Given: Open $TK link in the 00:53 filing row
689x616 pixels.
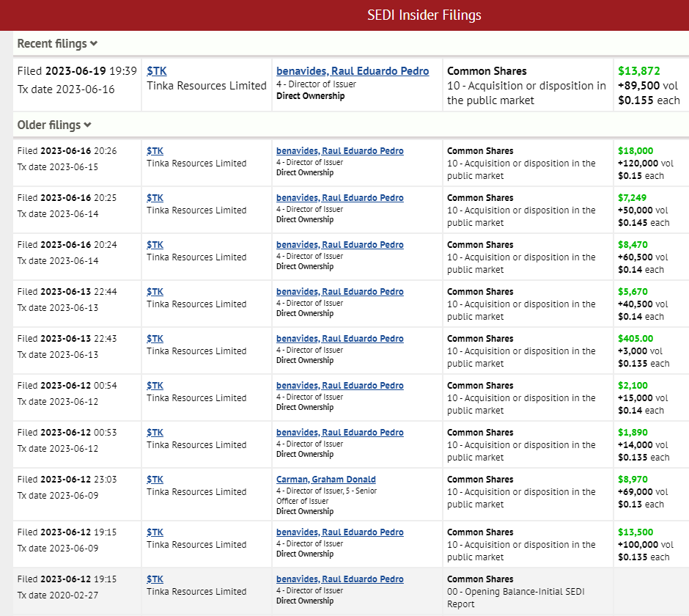Looking at the screenshot, I should [x=155, y=433].
